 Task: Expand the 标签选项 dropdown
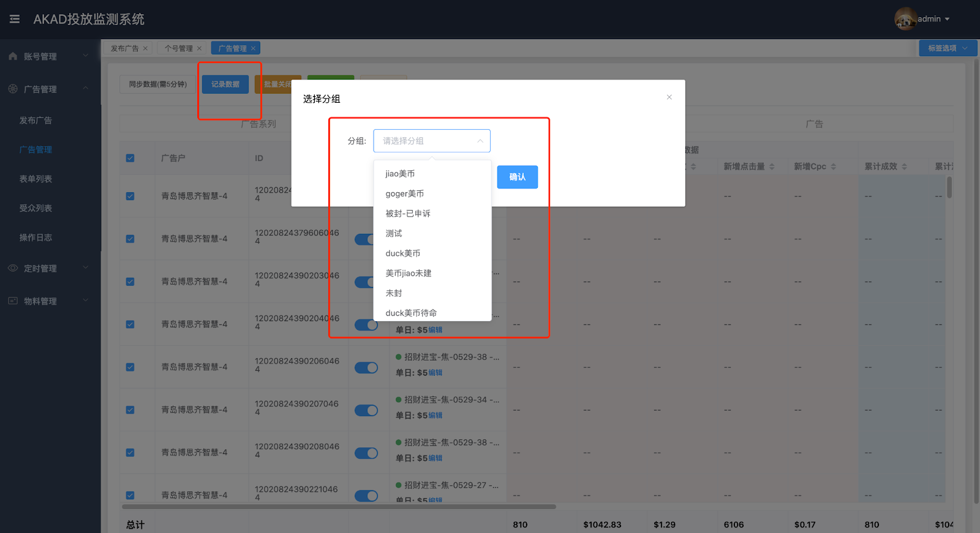coord(948,48)
